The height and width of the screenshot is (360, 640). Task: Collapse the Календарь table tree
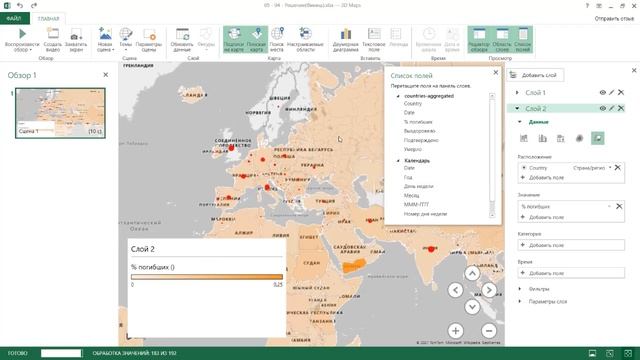point(398,161)
